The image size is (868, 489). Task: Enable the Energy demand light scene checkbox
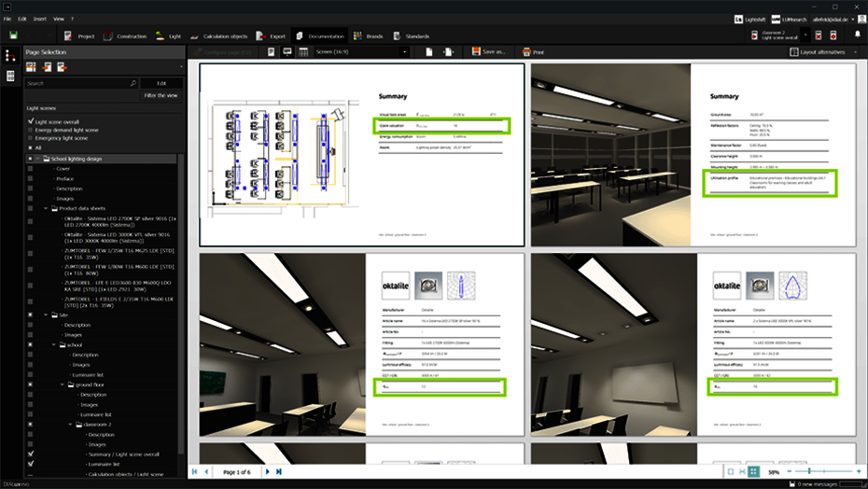31,130
